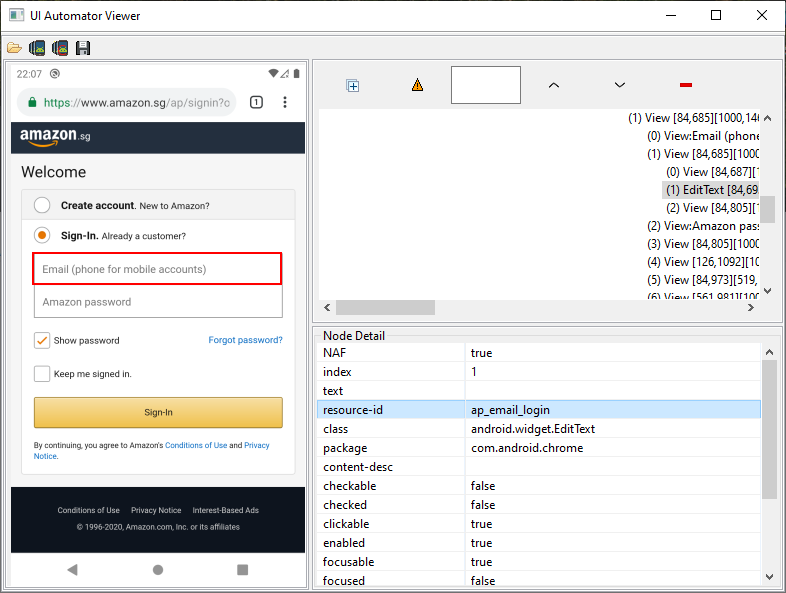Screen dimensions: 786x593
Task: Click the yellow Sign-In button
Action: point(158,413)
